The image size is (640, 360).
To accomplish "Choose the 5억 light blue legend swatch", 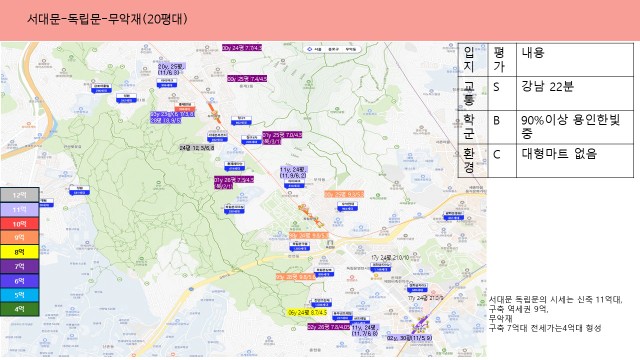I will pos(20,295).
